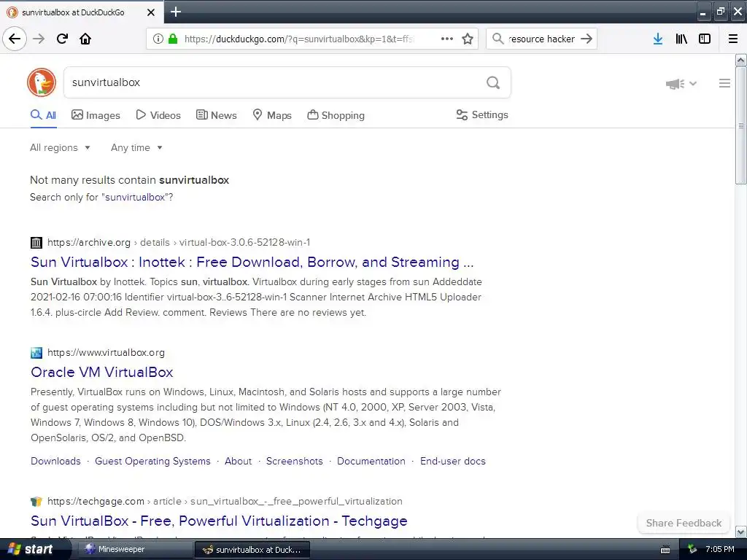
Task: Go back using the browser back arrow
Action: click(15, 39)
